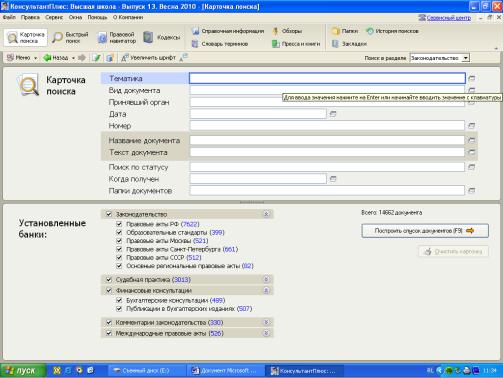Open История поисков
The image size is (503, 378).
(x=392, y=31)
